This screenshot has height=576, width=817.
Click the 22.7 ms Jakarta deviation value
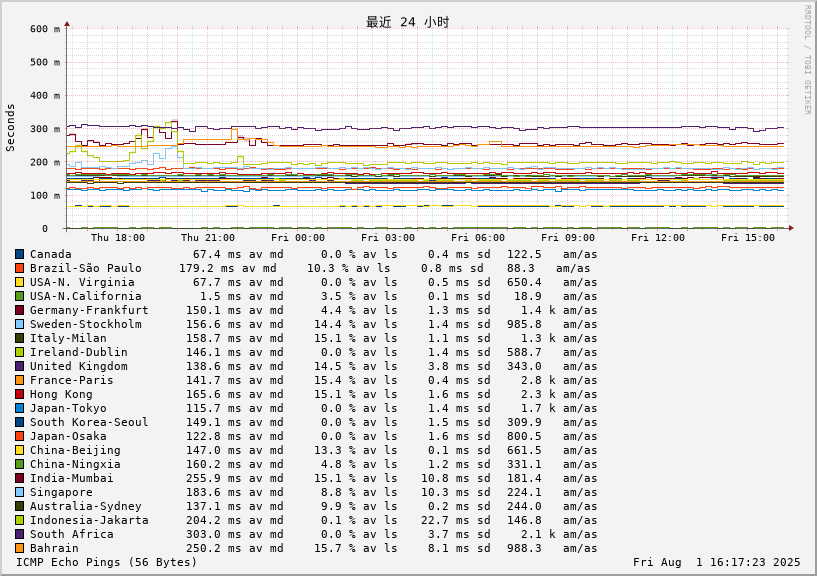(445, 520)
